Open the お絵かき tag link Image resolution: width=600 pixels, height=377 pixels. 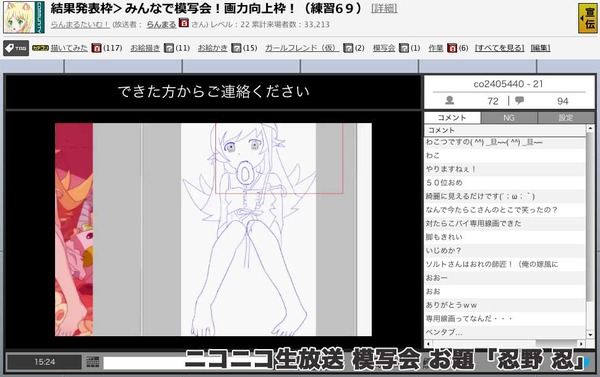pyautogui.click(x=212, y=48)
